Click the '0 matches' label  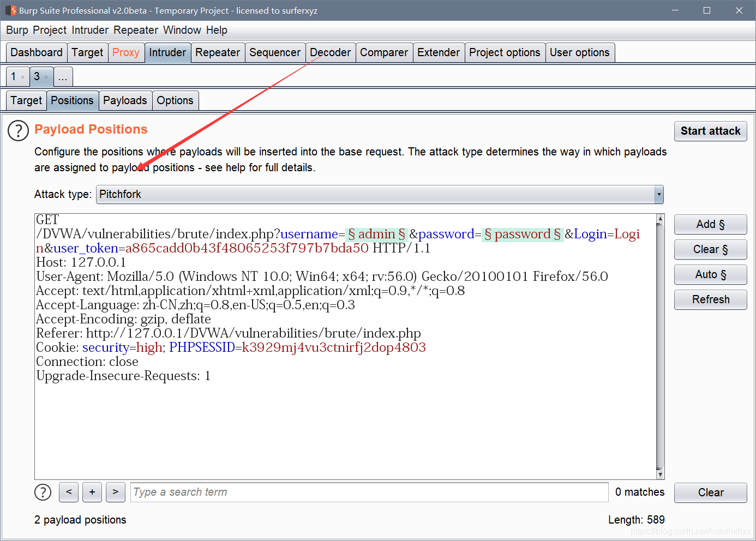(640, 492)
